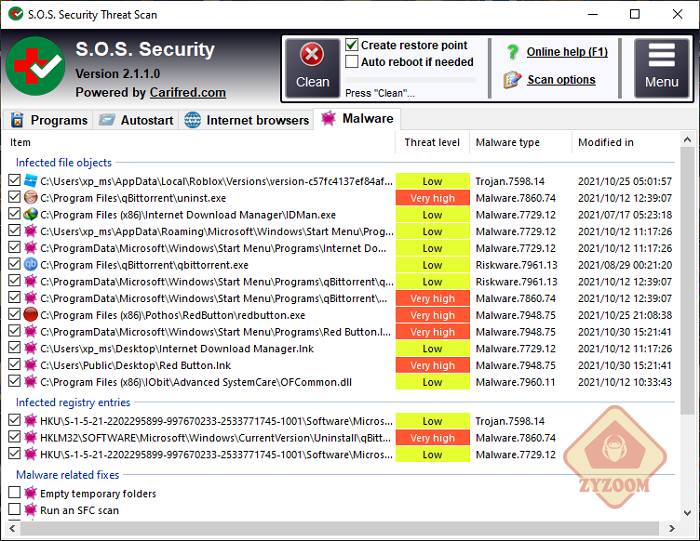
Task: Click the redbutton.exe red circle icon
Action: (30, 315)
